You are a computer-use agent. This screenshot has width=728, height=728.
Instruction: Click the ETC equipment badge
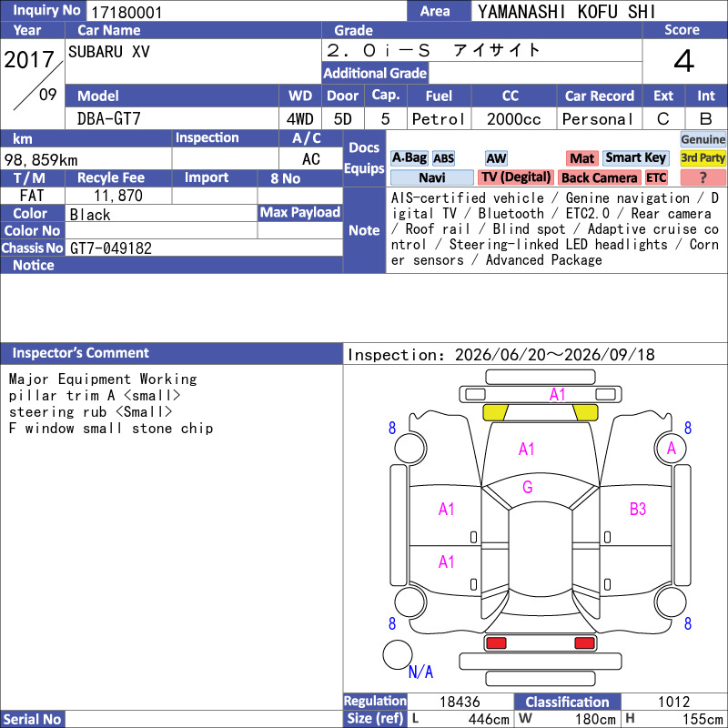point(656,177)
